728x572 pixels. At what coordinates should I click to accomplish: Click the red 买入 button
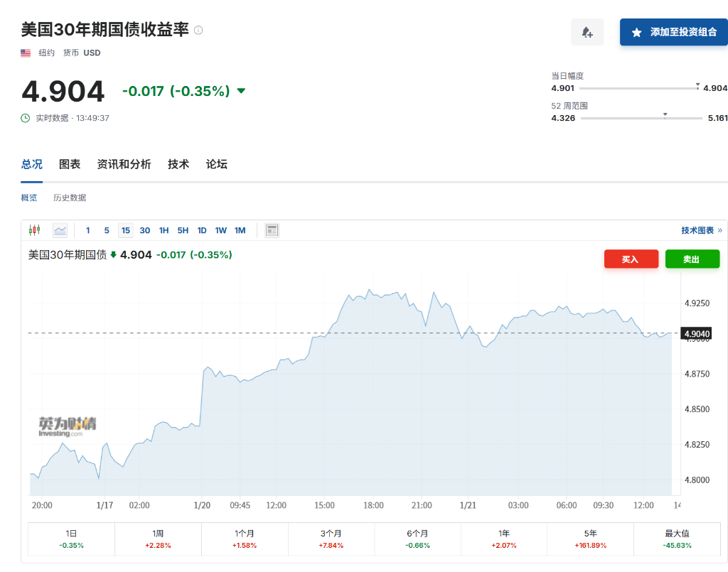(x=631, y=259)
